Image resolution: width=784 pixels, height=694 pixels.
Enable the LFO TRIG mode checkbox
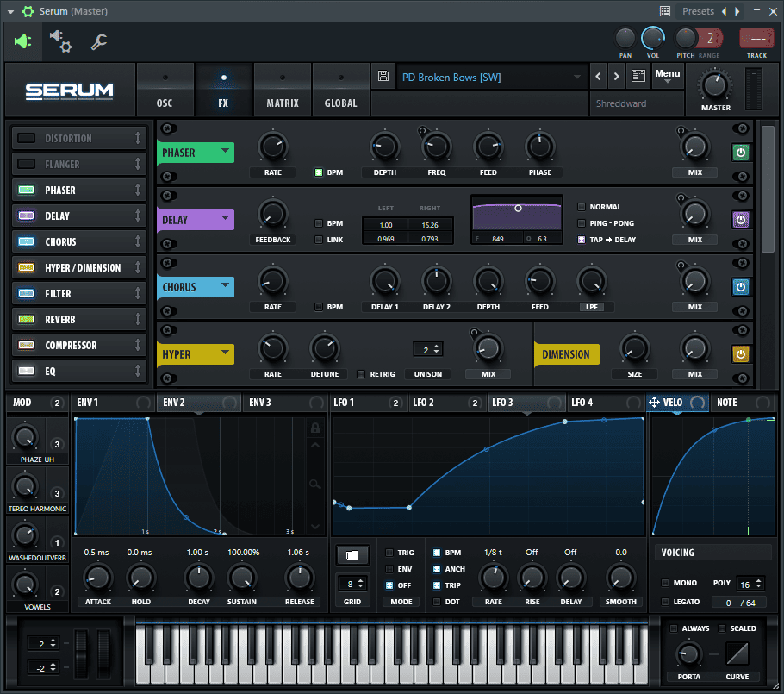[x=389, y=553]
